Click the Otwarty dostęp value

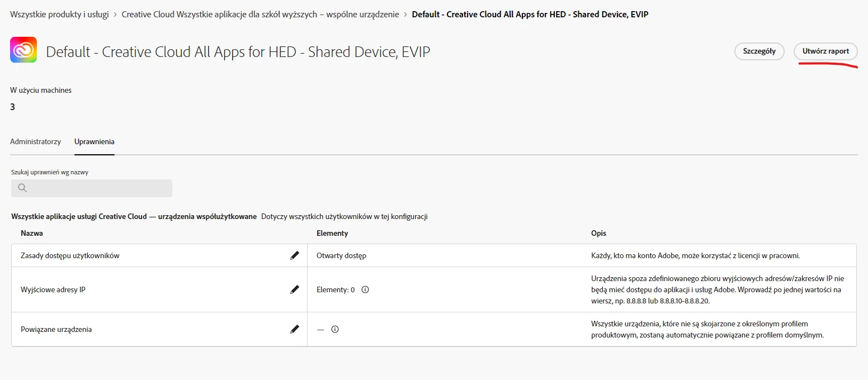pos(341,255)
